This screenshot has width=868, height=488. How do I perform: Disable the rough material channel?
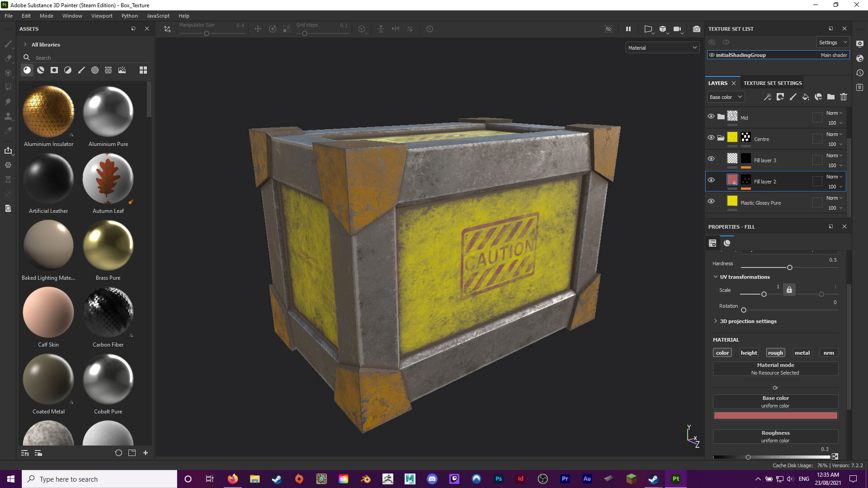(775, 352)
